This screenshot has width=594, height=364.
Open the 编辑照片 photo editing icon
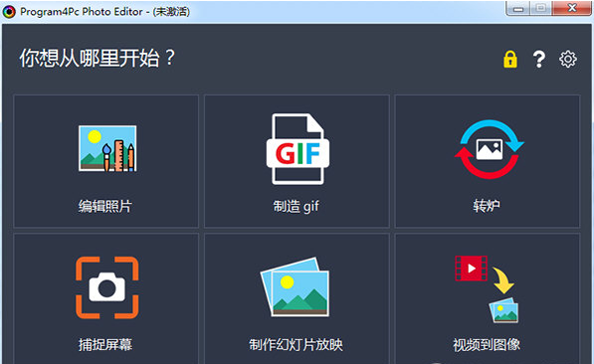coord(107,148)
